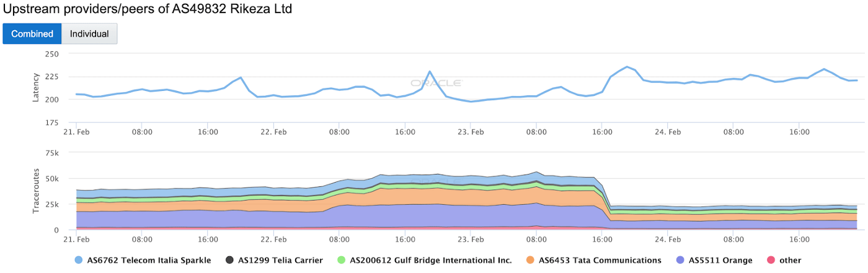Click the 'other' legend text

[790, 261]
